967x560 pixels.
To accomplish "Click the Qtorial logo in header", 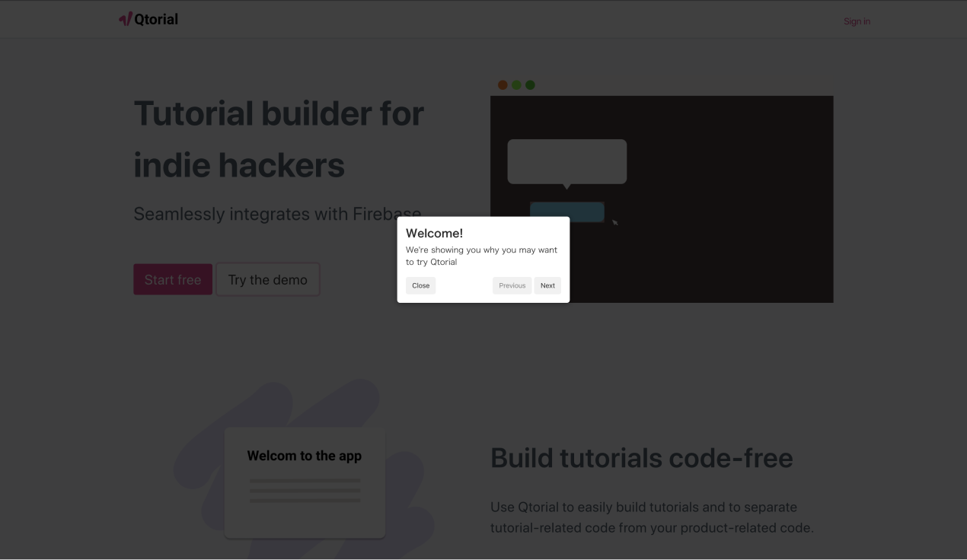I will coord(148,19).
